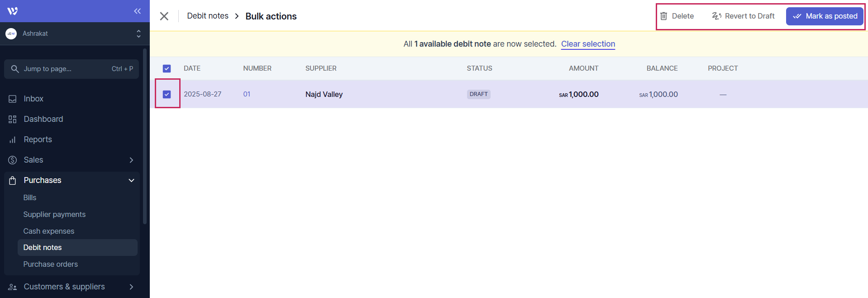Click the Clear selection link
This screenshot has width=868, height=298.
(588, 44)
